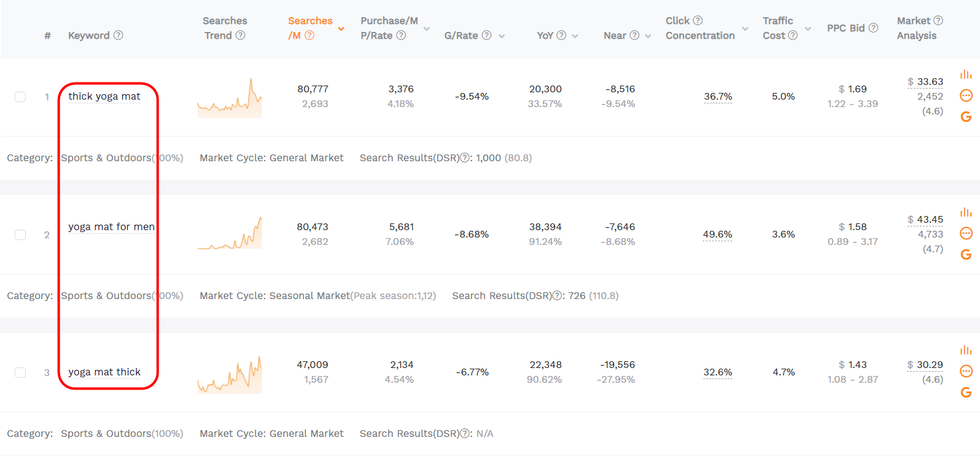Open the thick yoga mat keyword link
This screenshot has width=980, height=456.
click(104, 96)
